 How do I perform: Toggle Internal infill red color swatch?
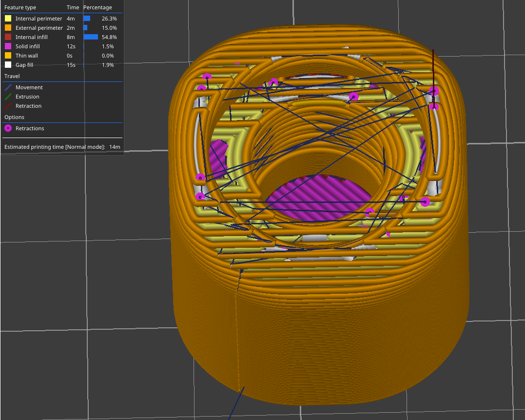[x=8, y=37]
